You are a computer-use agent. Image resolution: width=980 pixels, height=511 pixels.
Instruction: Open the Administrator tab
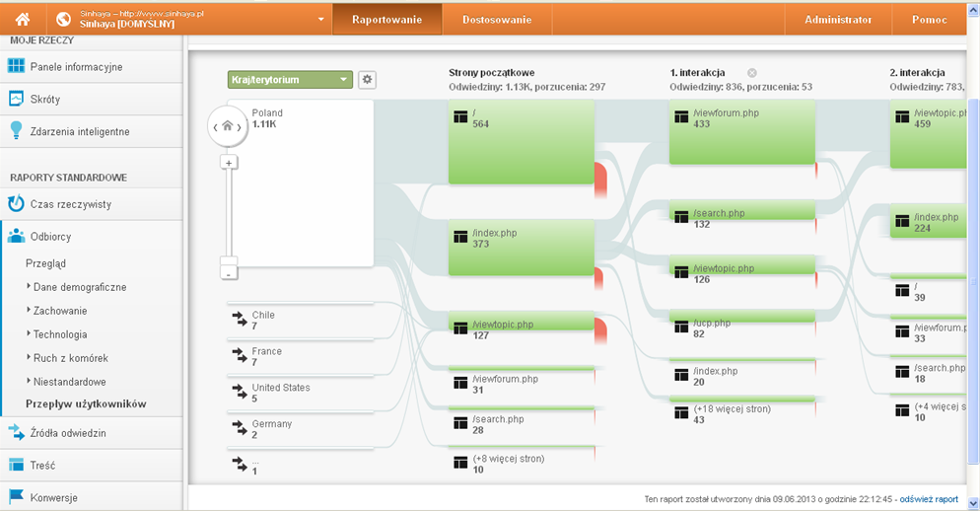click(837, 20)
